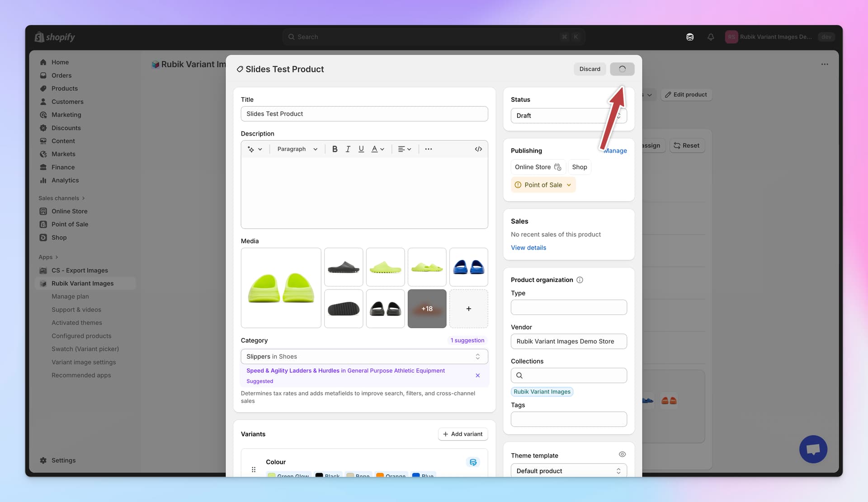This screenshot has height=502, width=868.
Task: Select the blue slides media thumbnail
Action: [468, 267]
